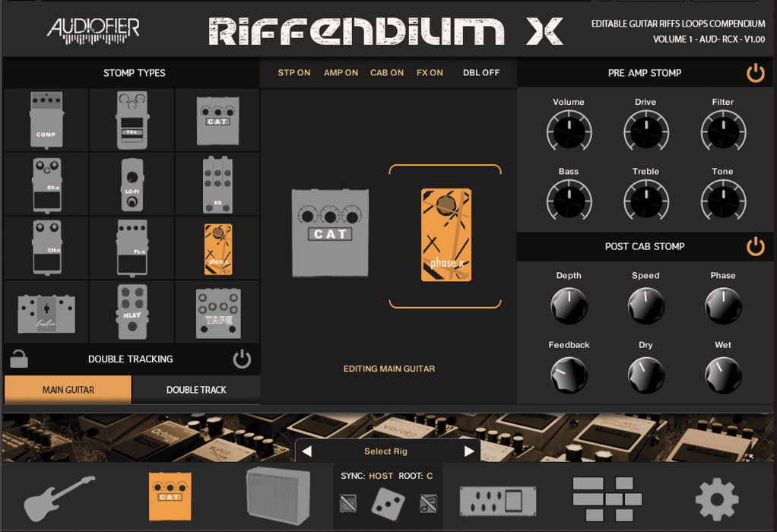Enable Double Tracking with its power button
The image size is (777, 532).
point(242,359)
